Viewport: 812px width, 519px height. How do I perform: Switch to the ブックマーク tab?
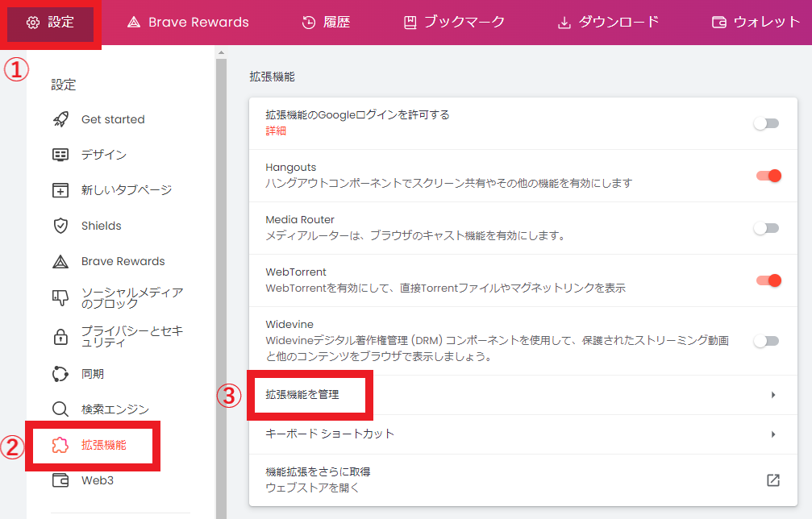point(454,23)
